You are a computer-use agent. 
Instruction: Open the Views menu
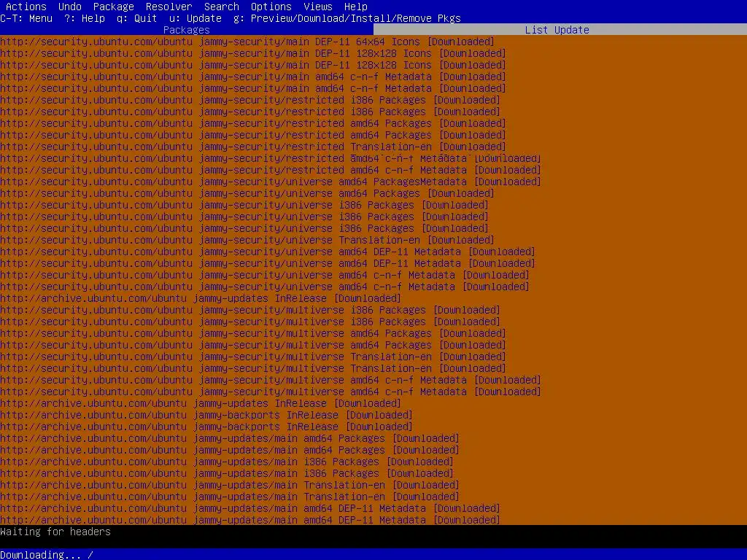(x=318, y=7)
